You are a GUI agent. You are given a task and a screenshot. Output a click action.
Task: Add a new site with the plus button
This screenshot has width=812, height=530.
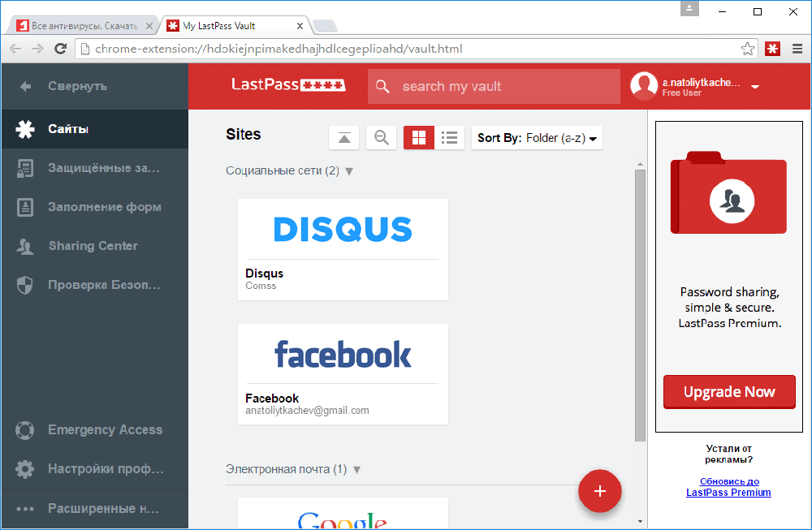pyautogui.click(x=600, y=491)
